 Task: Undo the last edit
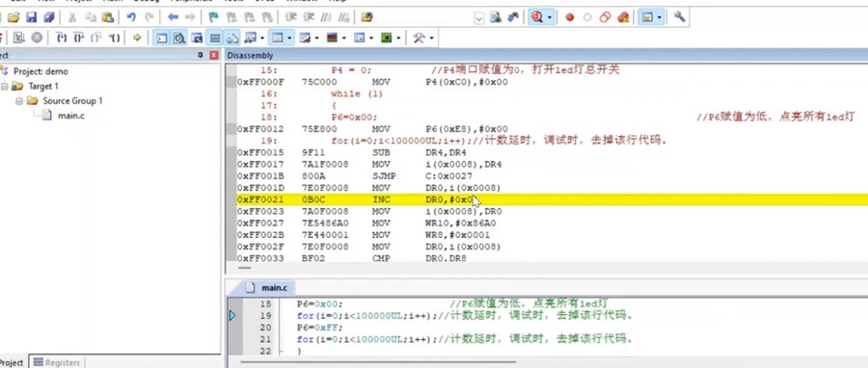click(131, 17)
